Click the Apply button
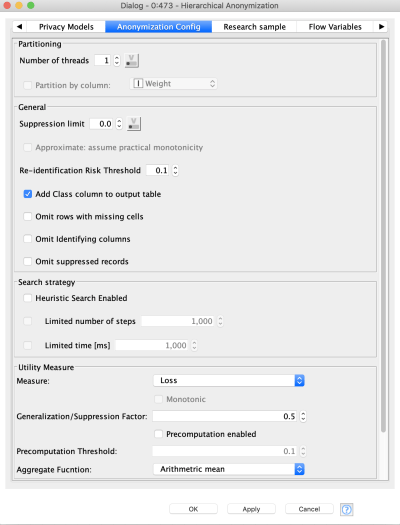The height and width of the screenshot is (525, 400). point(251,509)
